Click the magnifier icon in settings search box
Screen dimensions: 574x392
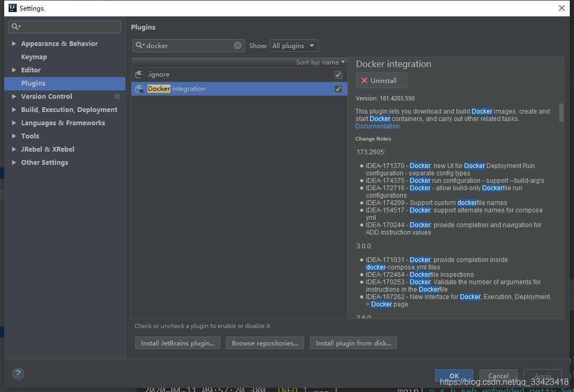[x=16, y=27]
